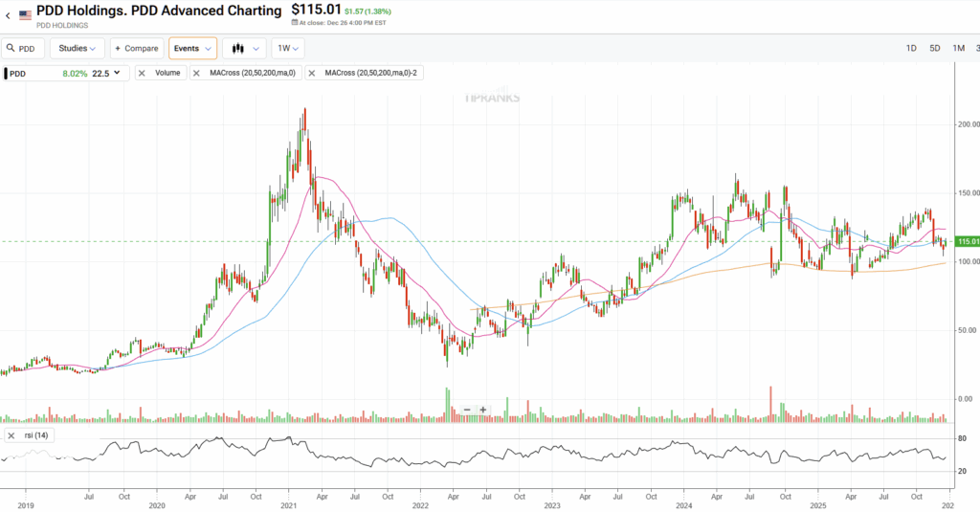Click the back arrow beside the US flag
980x512 pixels.
(8, 14)
